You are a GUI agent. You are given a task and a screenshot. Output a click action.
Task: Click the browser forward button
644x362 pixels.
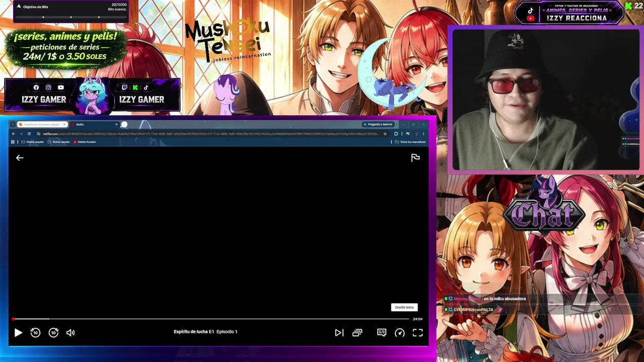[21, 134]
